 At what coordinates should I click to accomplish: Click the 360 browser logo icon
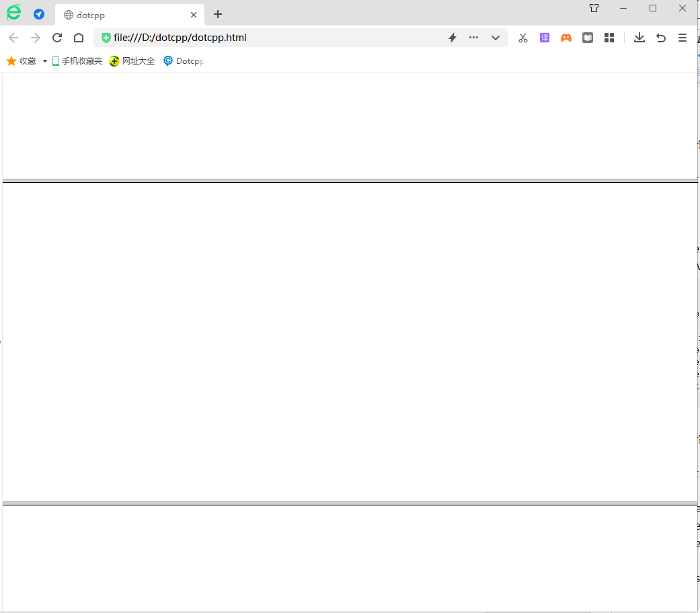click(x=13, y=13)
